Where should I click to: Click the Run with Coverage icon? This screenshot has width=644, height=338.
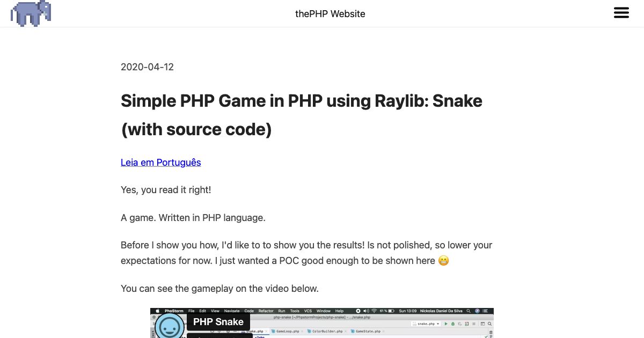[x=460, y=324]
